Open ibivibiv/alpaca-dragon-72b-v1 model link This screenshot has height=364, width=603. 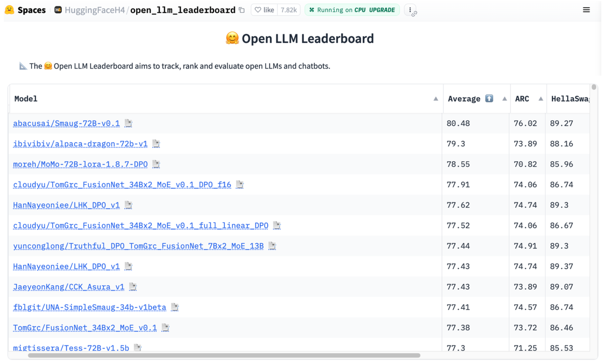pyautogui.click(x=80, y=144)
